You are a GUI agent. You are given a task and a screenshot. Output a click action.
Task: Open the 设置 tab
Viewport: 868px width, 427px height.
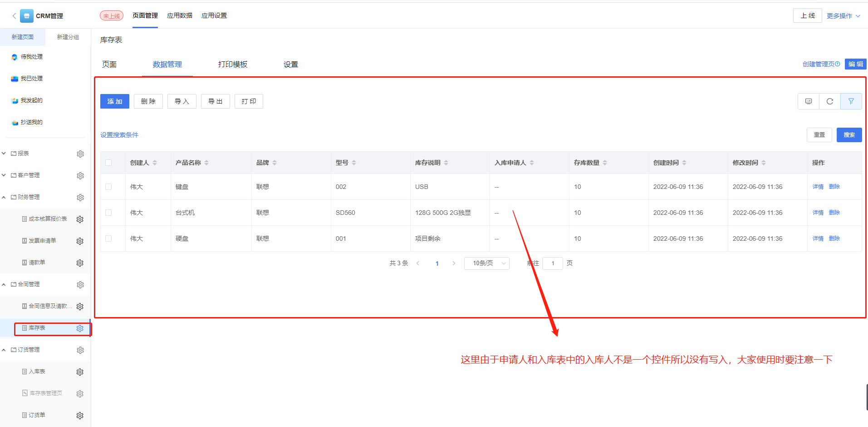coord(291,65)
